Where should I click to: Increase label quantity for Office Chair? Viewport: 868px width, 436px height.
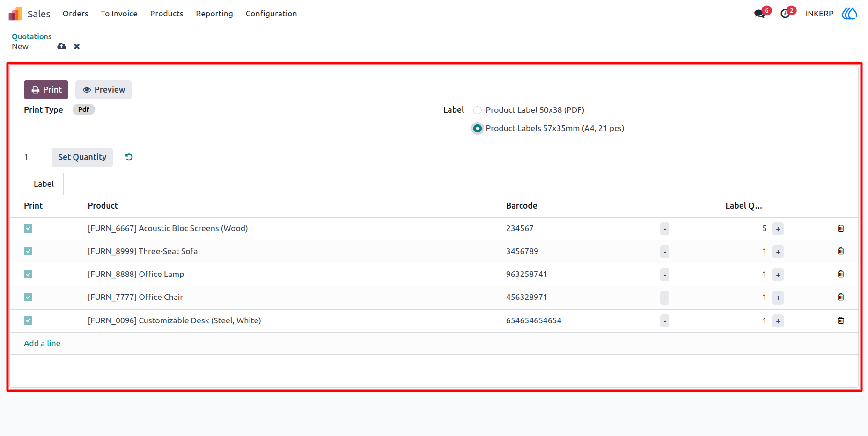click(778, 298)
